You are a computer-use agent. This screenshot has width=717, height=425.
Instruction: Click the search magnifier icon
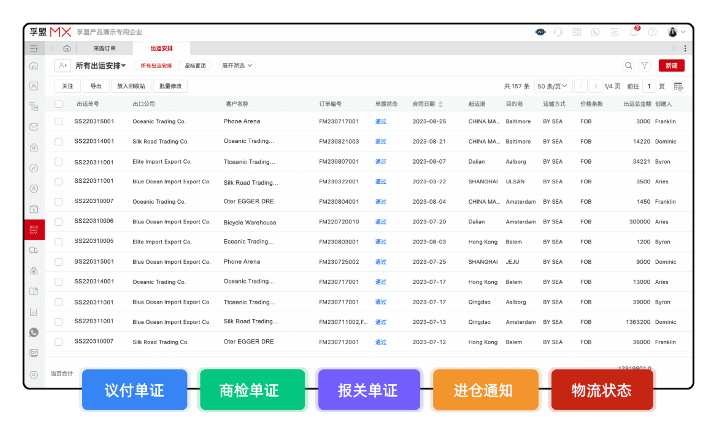[626, 65]
